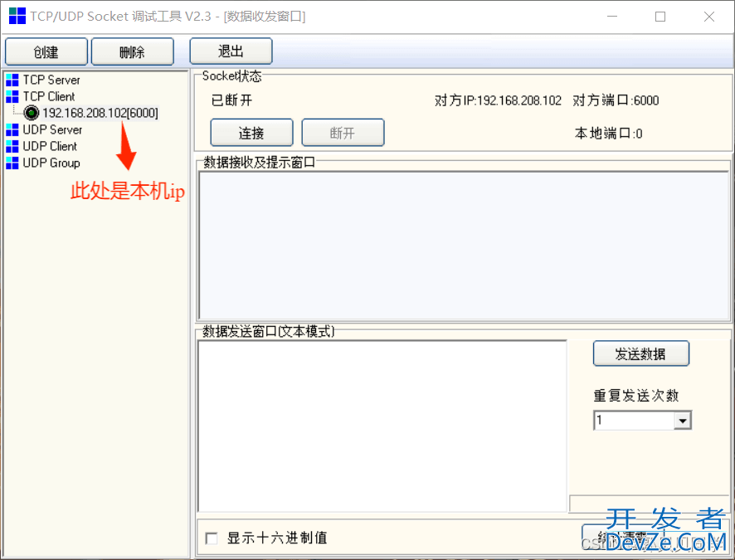Image resolution: width=735 pixels, height=560 pixels.
Task: Click the 退出 (Exit) button
Action: click(231, 51)
